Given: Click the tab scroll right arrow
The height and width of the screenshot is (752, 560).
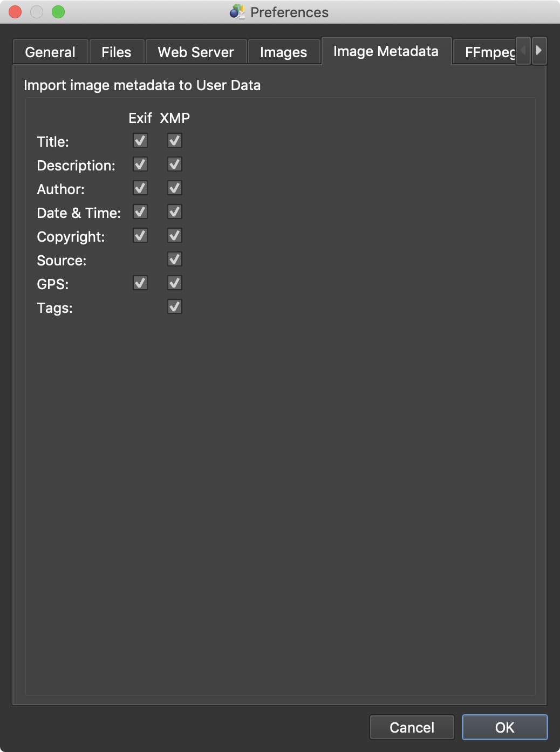Looking at the screenshot, I should (x=539, y=51).
